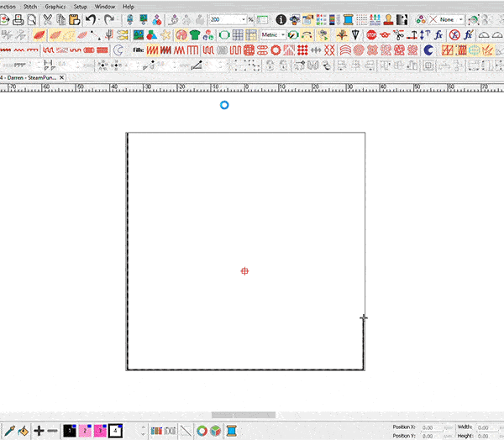Viewport: 504px width, 440px height.
Task: Click the color palette scroll stepper
Action: pos(144,431)
